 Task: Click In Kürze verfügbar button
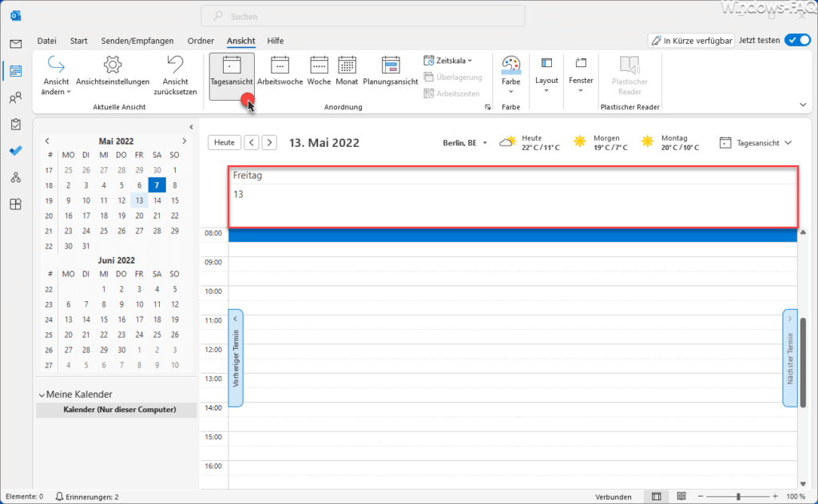click(691, 41)
